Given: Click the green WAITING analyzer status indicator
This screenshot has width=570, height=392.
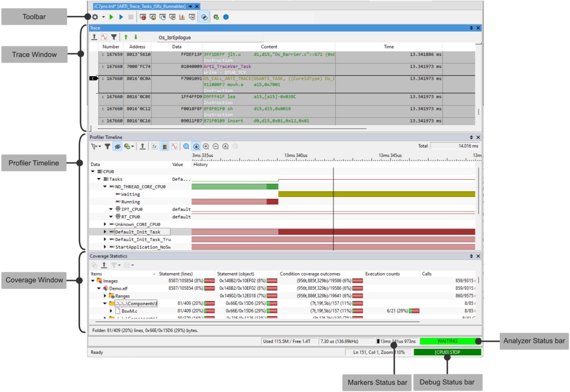Looking at the screenshot, I should (450, 341).
